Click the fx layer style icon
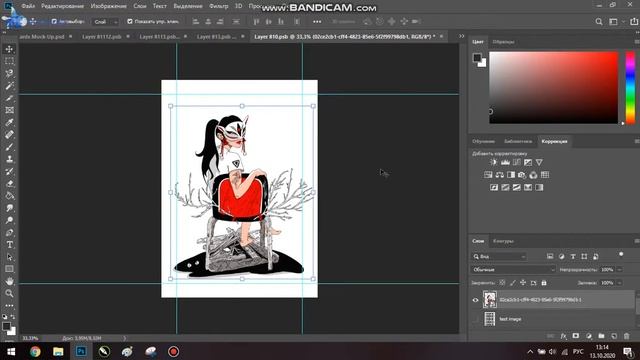640x360 pixels. click(563, 336)
